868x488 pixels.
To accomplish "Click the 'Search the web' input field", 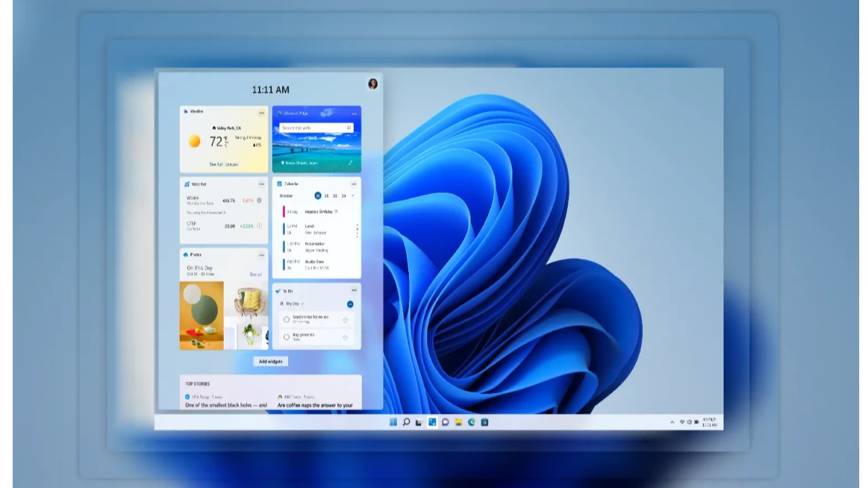I will pyautogui.click(x=313, y=127).
